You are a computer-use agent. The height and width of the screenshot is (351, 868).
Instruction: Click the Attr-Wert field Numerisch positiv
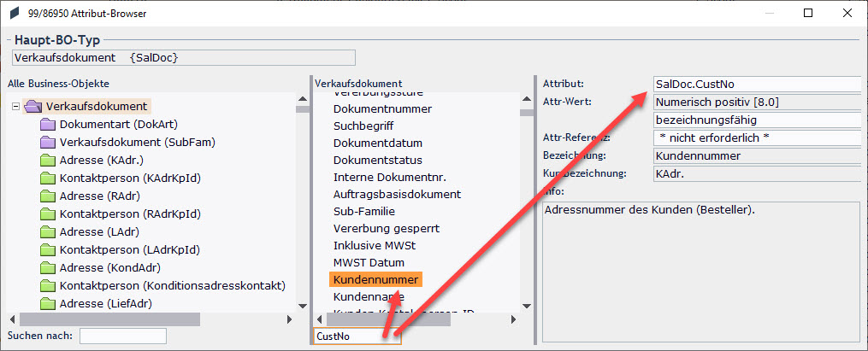click(x=757, y=102)
